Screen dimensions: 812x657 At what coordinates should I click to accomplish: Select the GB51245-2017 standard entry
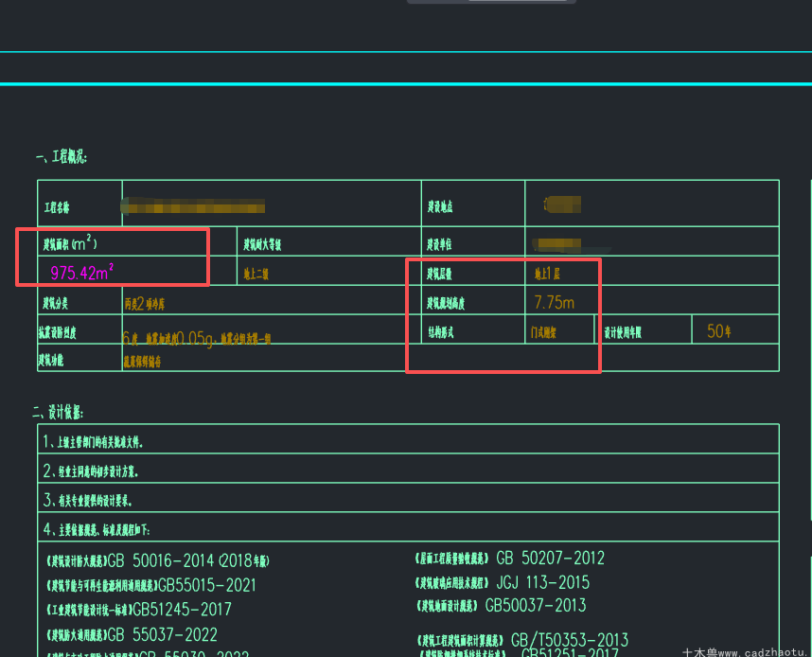tap(139, 610)
